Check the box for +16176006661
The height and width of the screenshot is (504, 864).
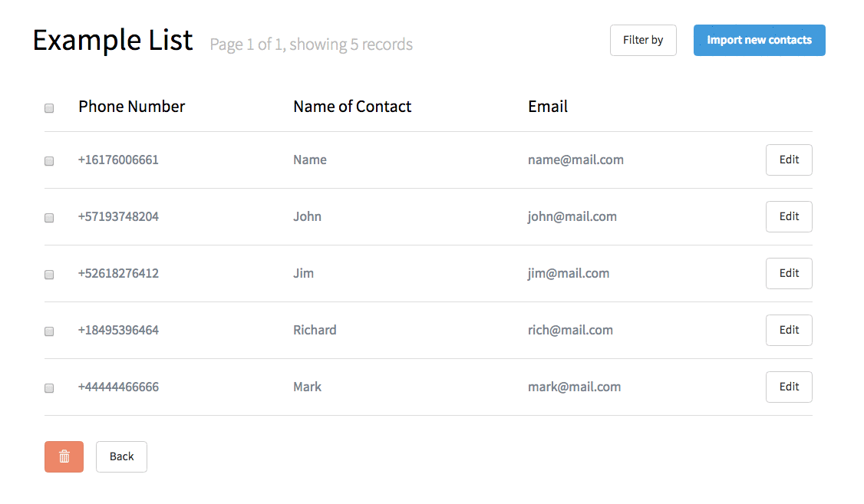[49, 161]
